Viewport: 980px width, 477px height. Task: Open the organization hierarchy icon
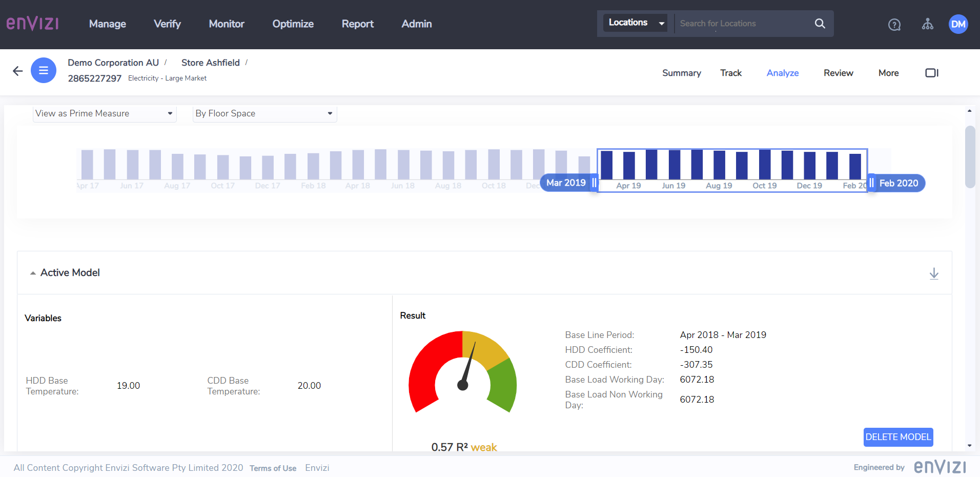[928, 24]
